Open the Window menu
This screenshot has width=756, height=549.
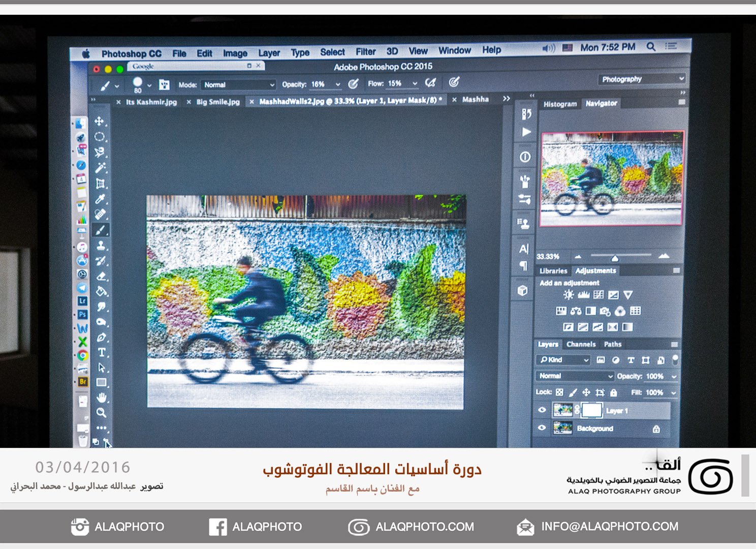[455, 51]
